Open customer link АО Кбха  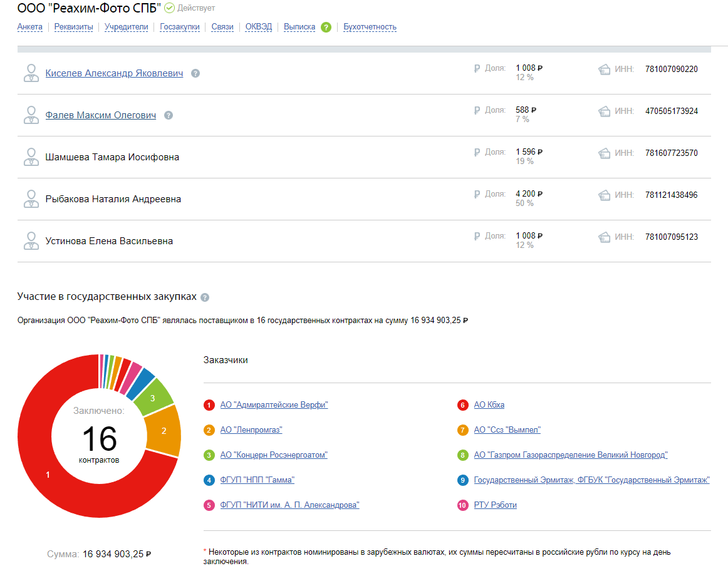pos(489,404)
